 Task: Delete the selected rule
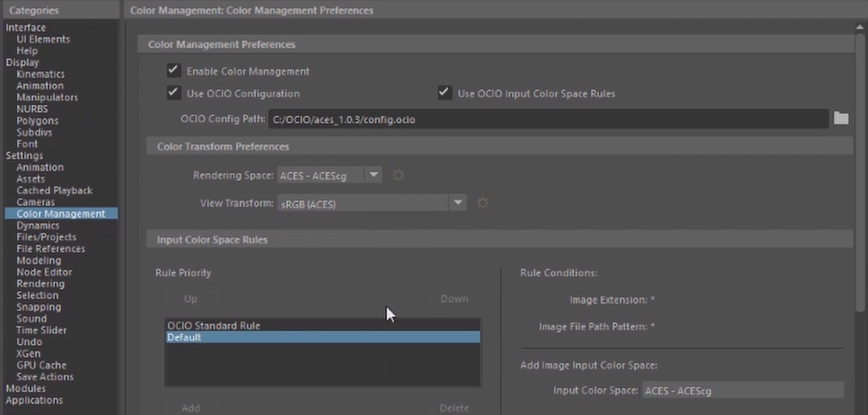point(455,407)
